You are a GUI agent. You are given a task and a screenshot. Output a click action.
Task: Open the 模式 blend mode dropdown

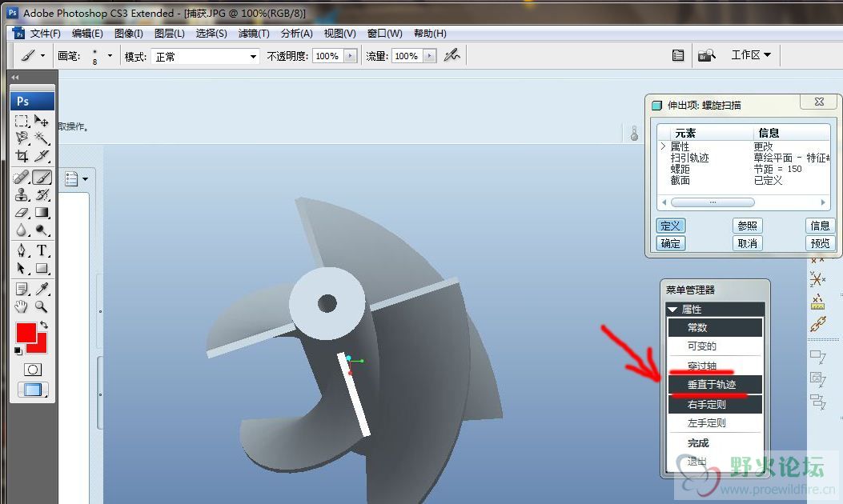pos(207,57)
